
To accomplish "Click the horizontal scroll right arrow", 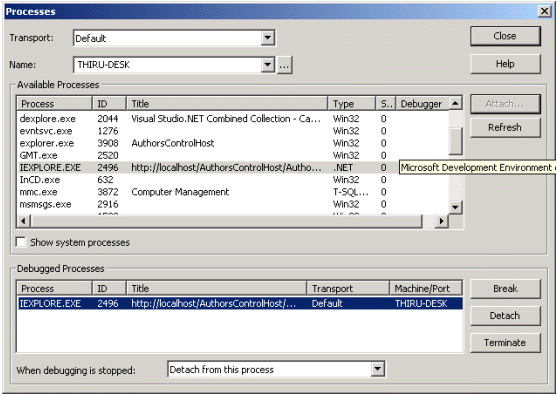I will click(441, 221).
